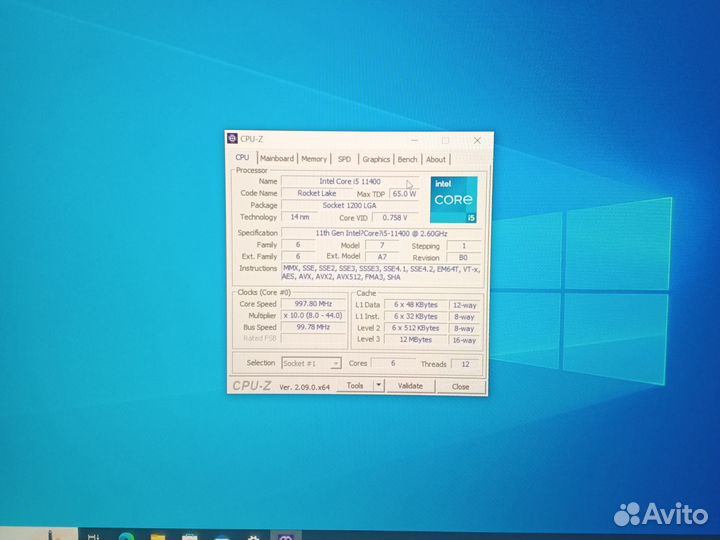Show the Graphics tab

(376, 158)
